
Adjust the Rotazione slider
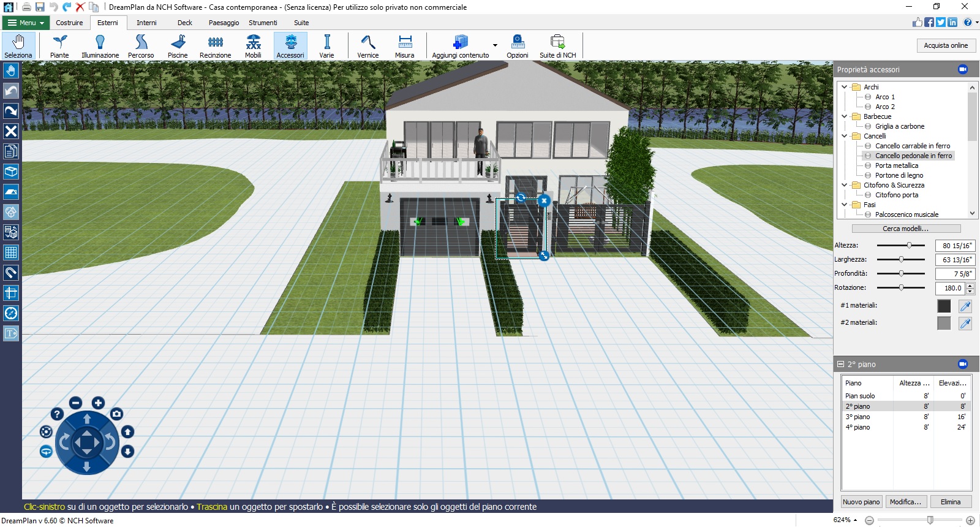click(901, 287)
